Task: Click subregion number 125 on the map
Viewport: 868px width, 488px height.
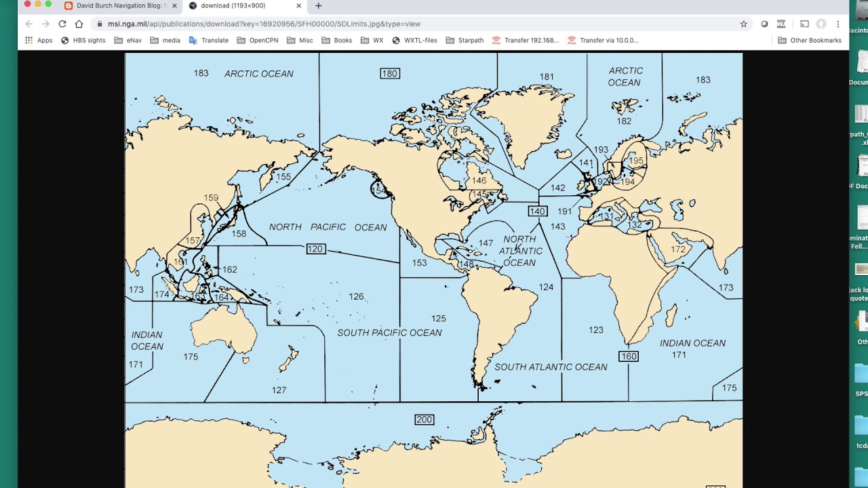Action: [x=438, y=318]
